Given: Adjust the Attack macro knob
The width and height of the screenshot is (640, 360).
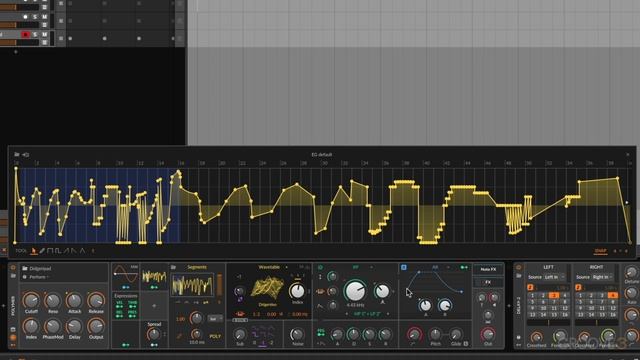Looking at the screenshot, I should [74, 300].
